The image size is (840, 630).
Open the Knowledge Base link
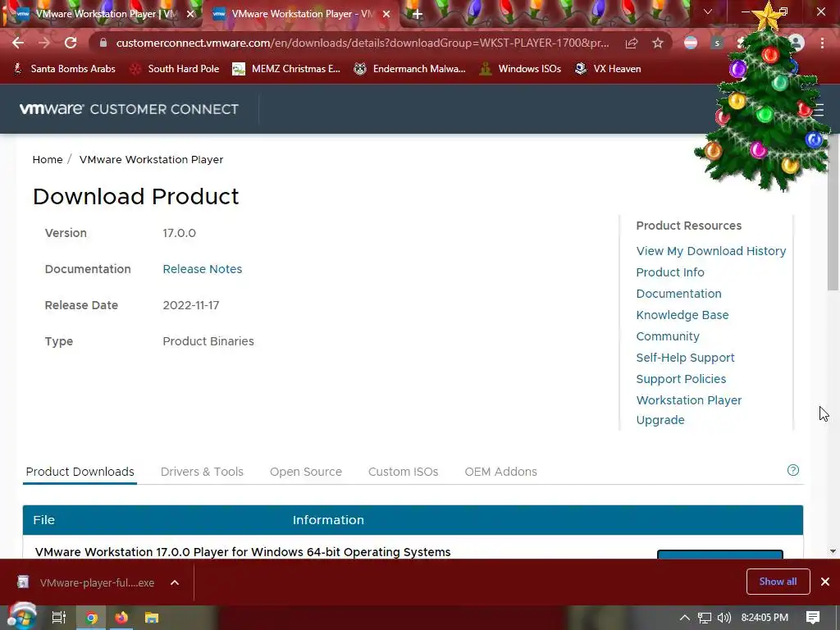click(682, 315)
